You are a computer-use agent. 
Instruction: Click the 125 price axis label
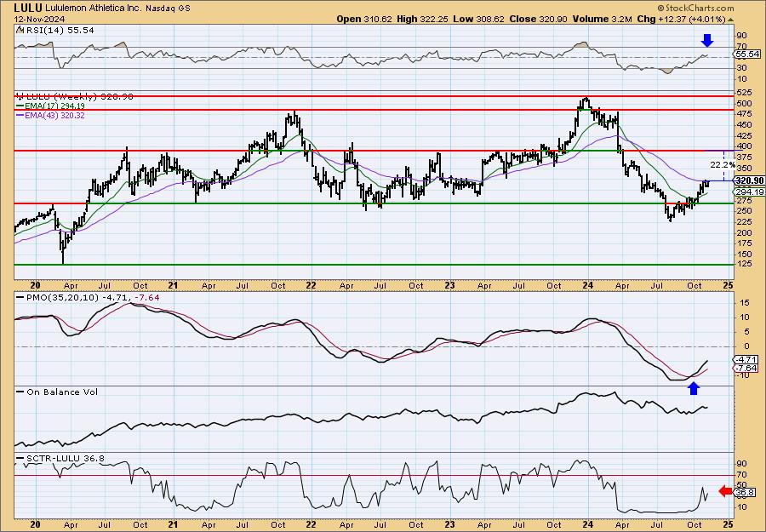(744, 265)
